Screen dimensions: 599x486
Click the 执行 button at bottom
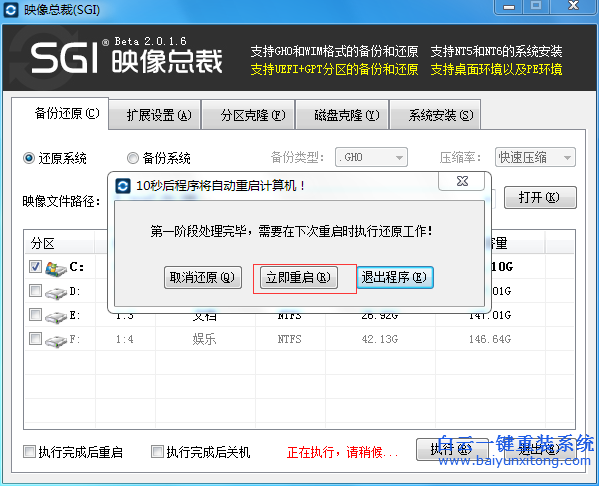[x=452, y=449]
